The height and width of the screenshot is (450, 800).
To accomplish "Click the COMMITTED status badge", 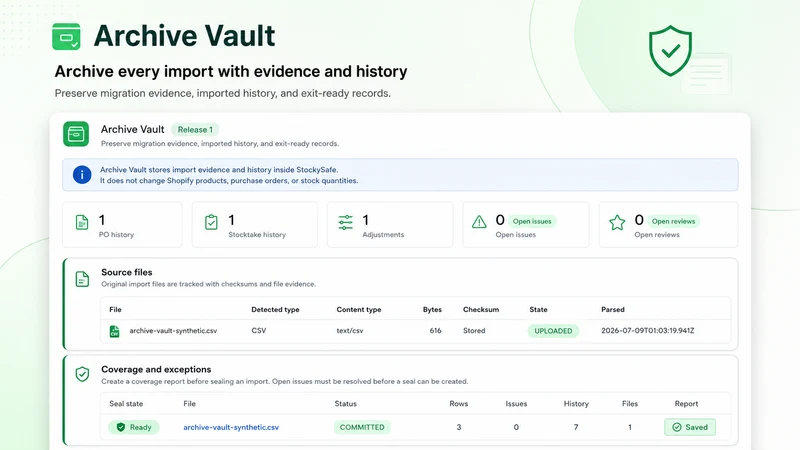I will (x=362, y=427).
